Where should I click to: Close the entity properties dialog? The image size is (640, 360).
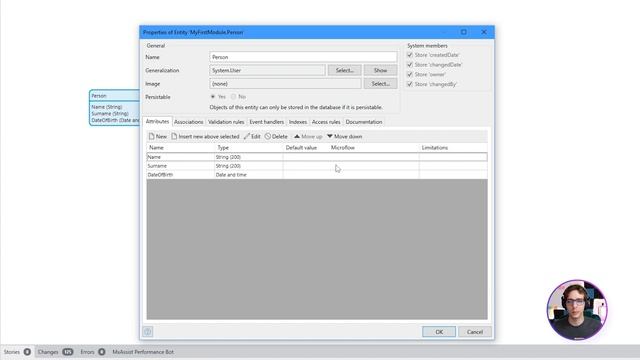click(x=484, y=32)
